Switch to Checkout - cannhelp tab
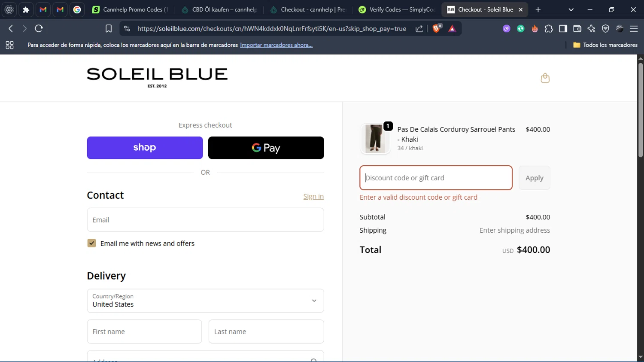This screenshot has width=644, height=362. [x=308, y=9]
